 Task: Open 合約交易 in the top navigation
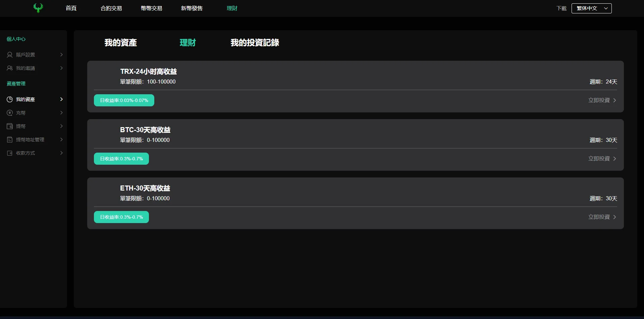point(111,8)
